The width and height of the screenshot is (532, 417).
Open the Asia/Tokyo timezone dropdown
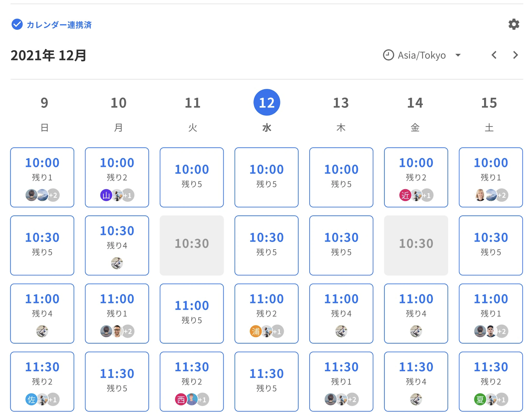[x=421, y=55]
